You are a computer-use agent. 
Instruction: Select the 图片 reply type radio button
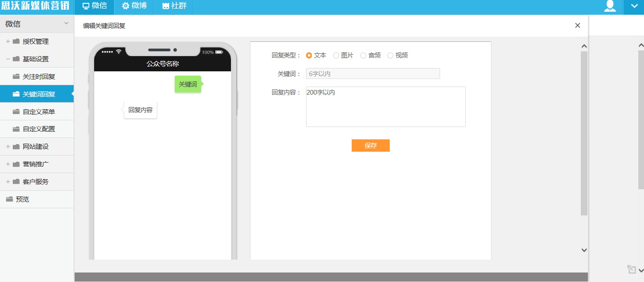click(x=336, y=55)
